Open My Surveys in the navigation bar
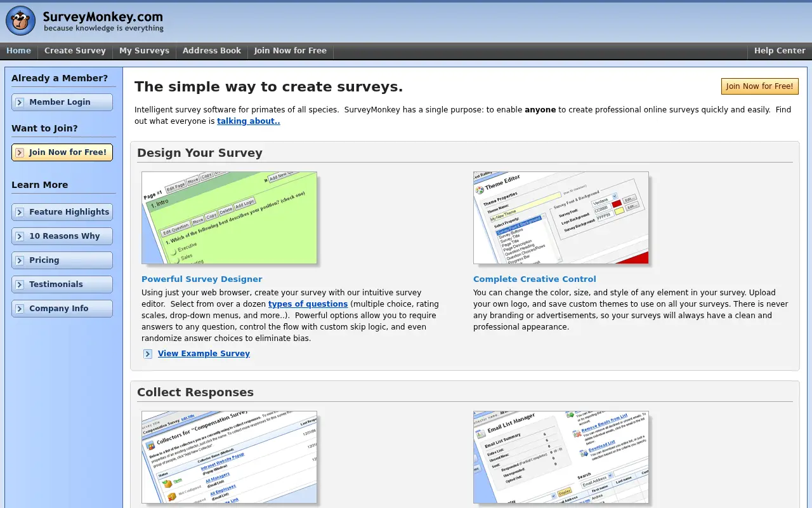 (x=144, y=51)
